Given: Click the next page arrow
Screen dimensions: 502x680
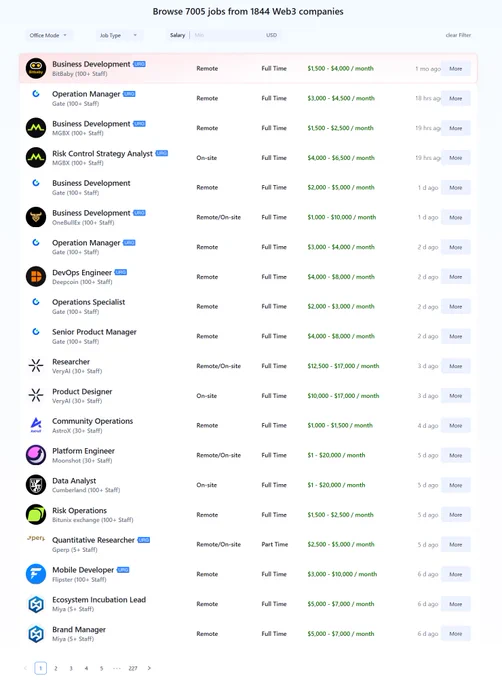Looking at the screenshot, I should 149,668.
